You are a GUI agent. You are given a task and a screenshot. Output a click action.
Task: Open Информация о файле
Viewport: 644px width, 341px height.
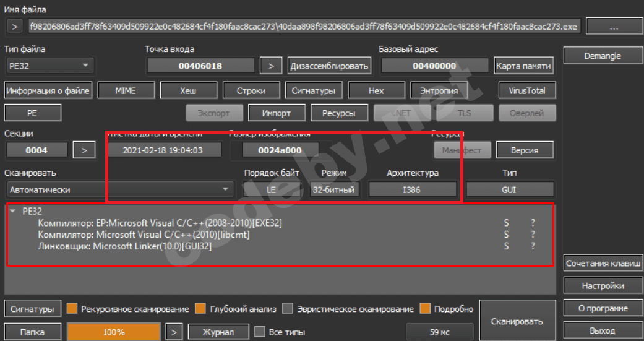pos(48,90)
